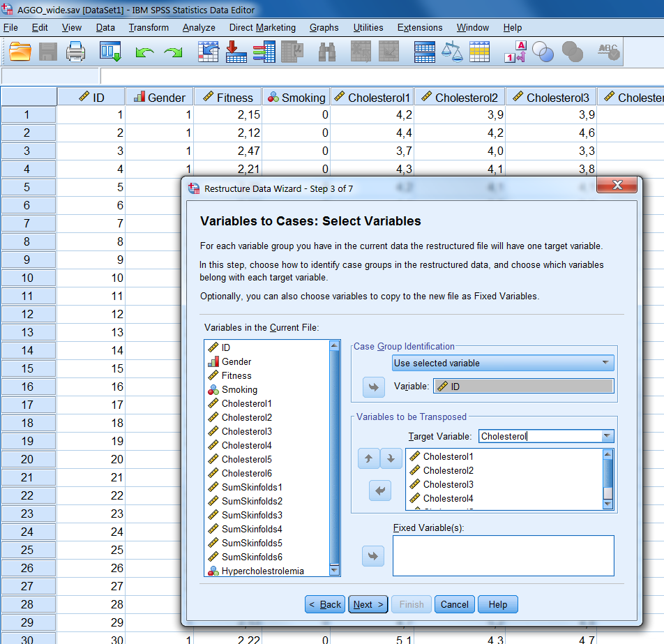Click the Next button in the wizard
Image resolution: width=664 pixels, height=644 pixels.
368,604
